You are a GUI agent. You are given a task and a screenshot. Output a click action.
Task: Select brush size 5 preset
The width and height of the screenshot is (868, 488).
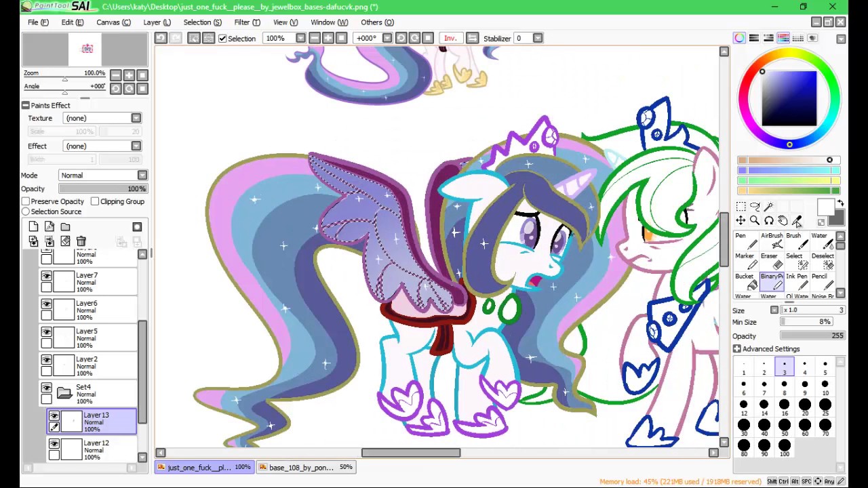point(825,368)
